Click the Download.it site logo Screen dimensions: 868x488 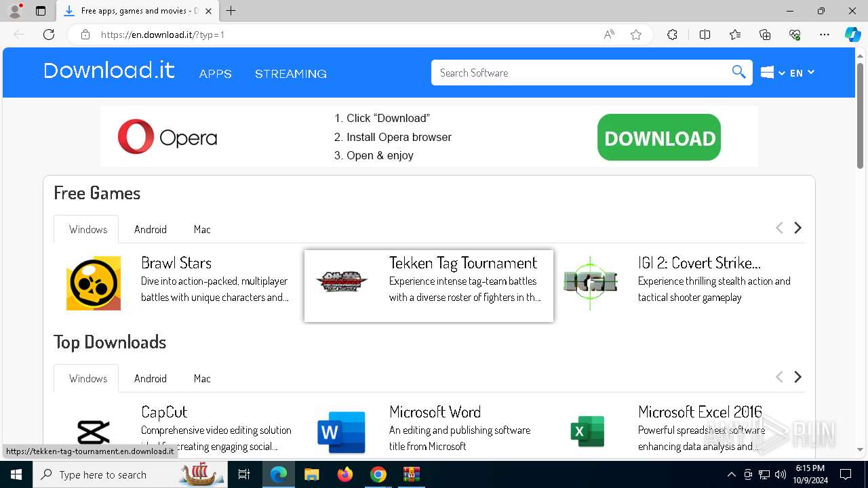pyautogui.click(x=109, y=70)
